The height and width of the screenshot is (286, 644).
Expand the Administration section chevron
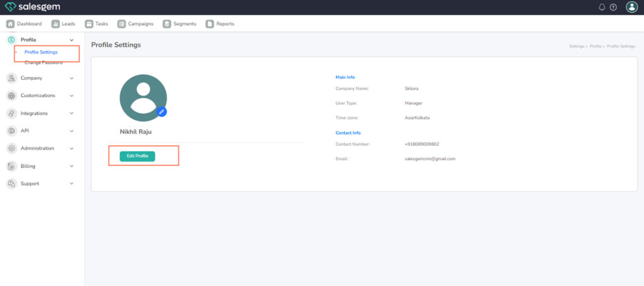tap(72, 148)
